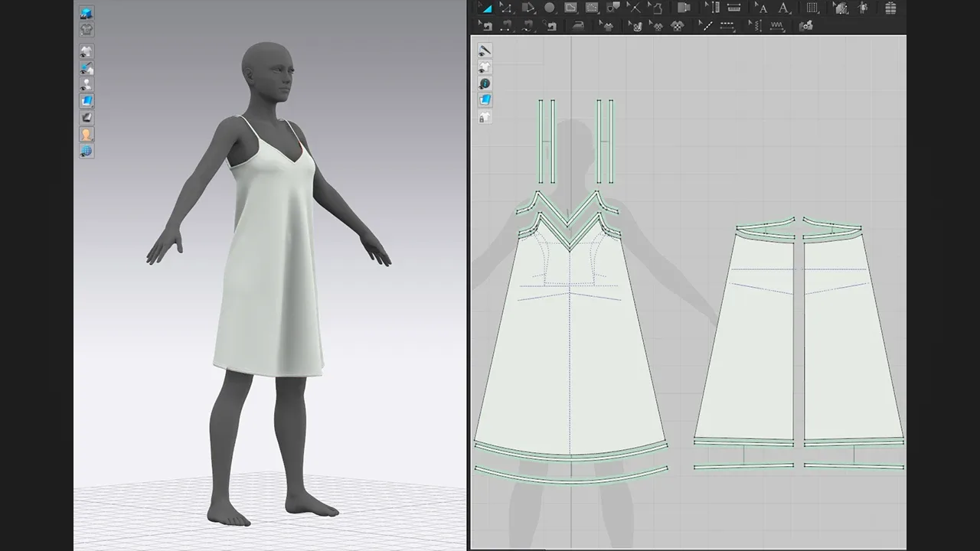Toggle Show Pattern shirt visibility in 2D window
Image resolution: width=980 pixels, height=551 pixels.
tap(485, 67)
